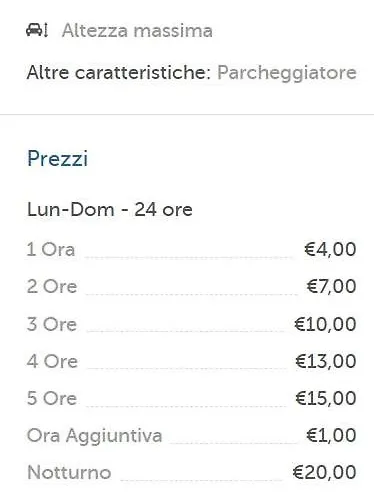Click the €10,00 price value

pyautogui.click(x=325, y=324)
